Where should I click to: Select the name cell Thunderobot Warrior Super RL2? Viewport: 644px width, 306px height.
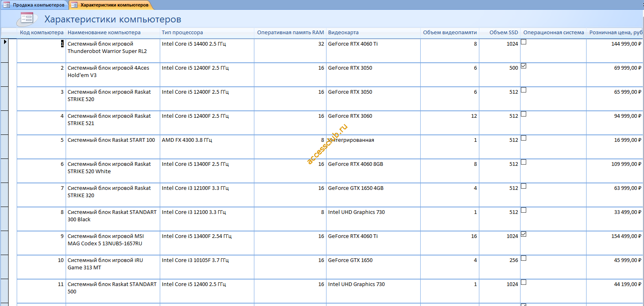coord(113,51)
